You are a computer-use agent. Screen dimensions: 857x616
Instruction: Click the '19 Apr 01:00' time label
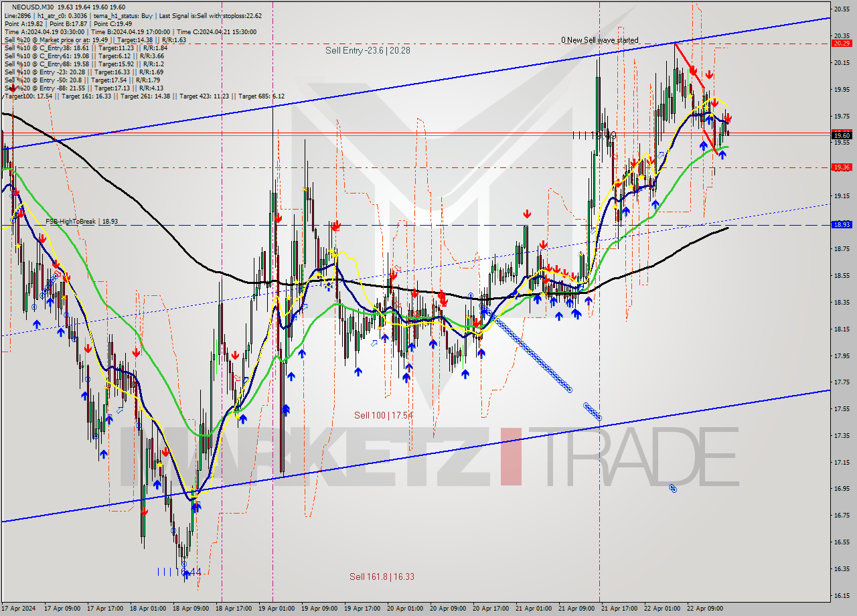(x=276, y=609)
